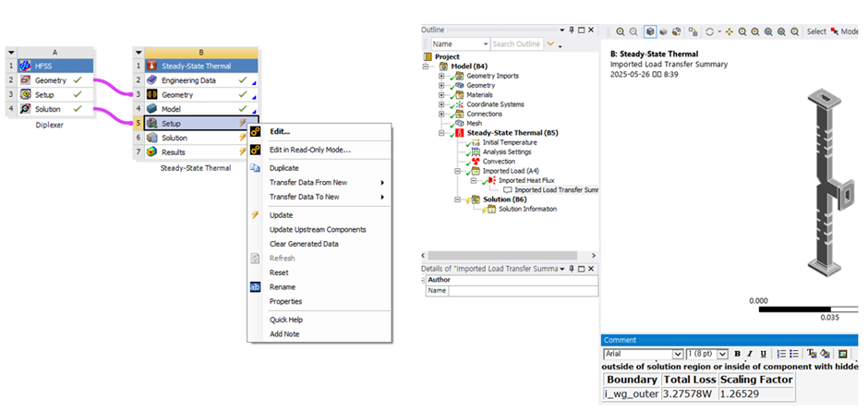Click the Rotate mode icon in viewer toolbar

click(710, 32)
